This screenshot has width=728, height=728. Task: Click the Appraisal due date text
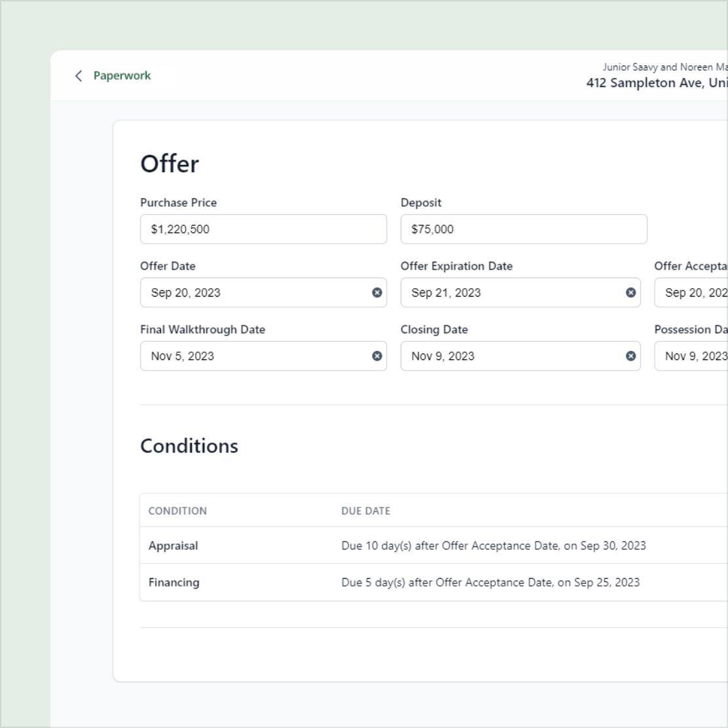pos(494,545)
